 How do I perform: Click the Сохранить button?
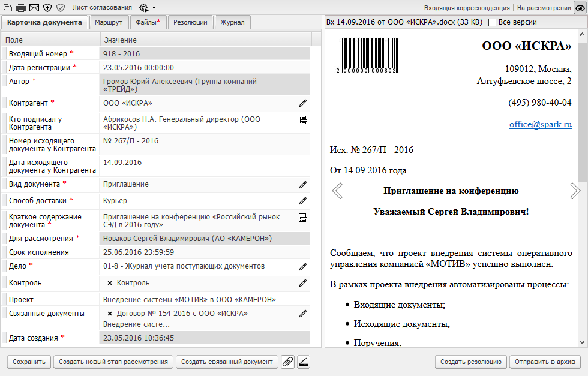(29, 362)
